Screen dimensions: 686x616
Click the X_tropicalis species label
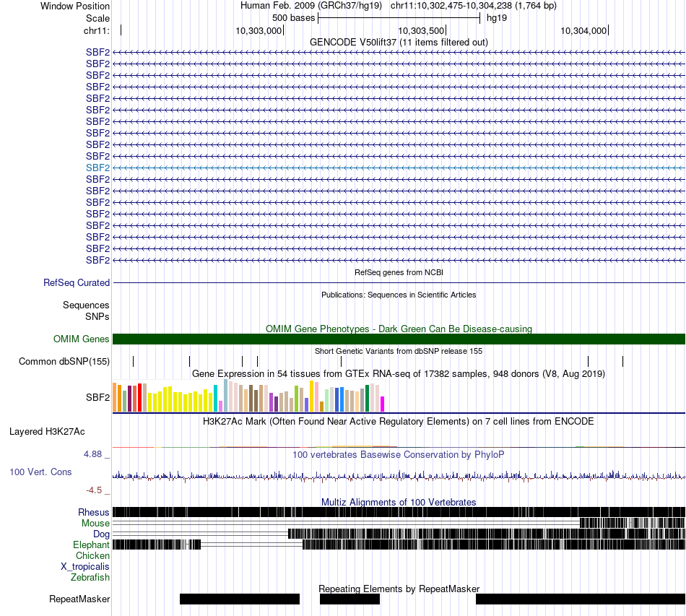pos(85,566)
